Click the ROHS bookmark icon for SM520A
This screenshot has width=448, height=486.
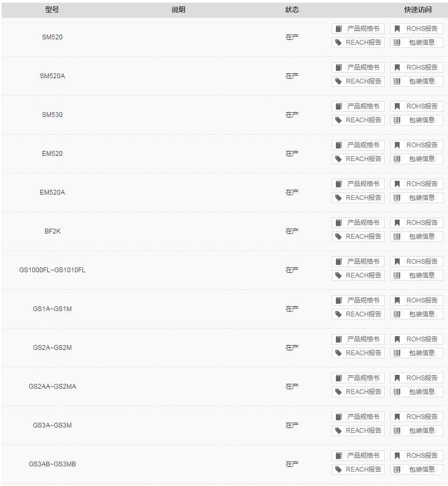[397, 67]
